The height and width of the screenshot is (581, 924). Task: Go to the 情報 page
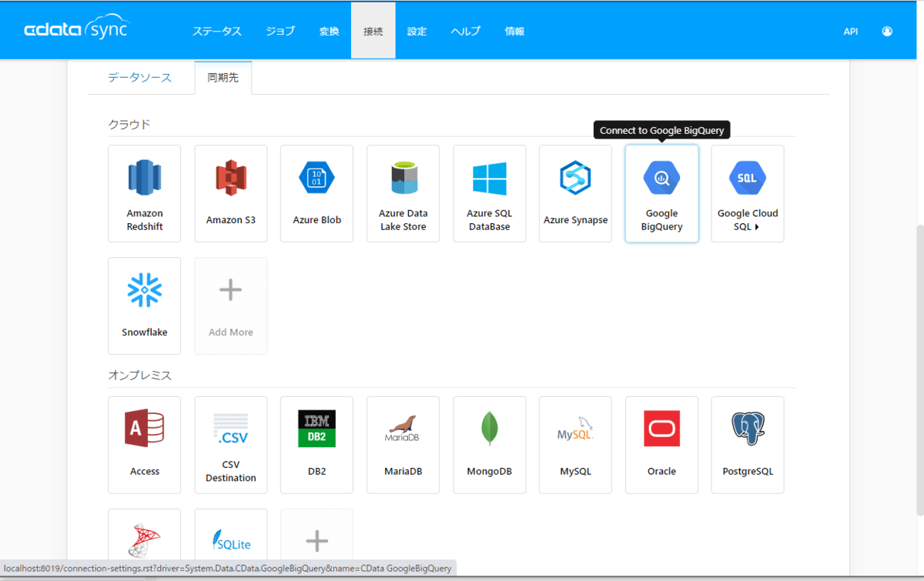point(515,32)
